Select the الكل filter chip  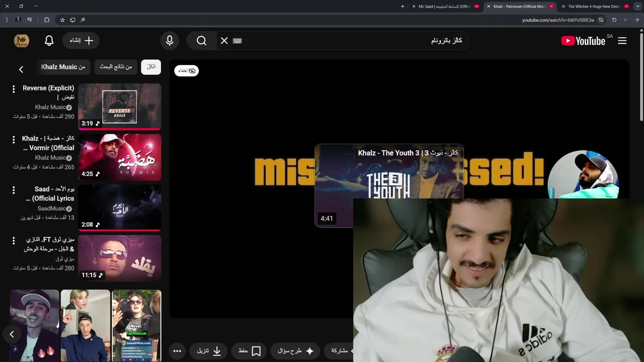point(151,67)
